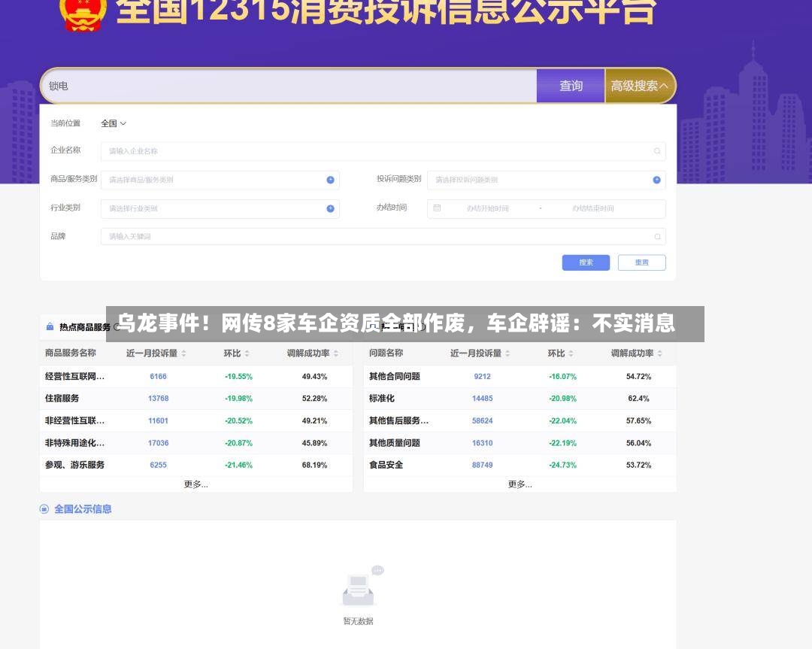Click the 全国公示信息 section icon
The height and width of the screenshot is (649, 812).
44,509
